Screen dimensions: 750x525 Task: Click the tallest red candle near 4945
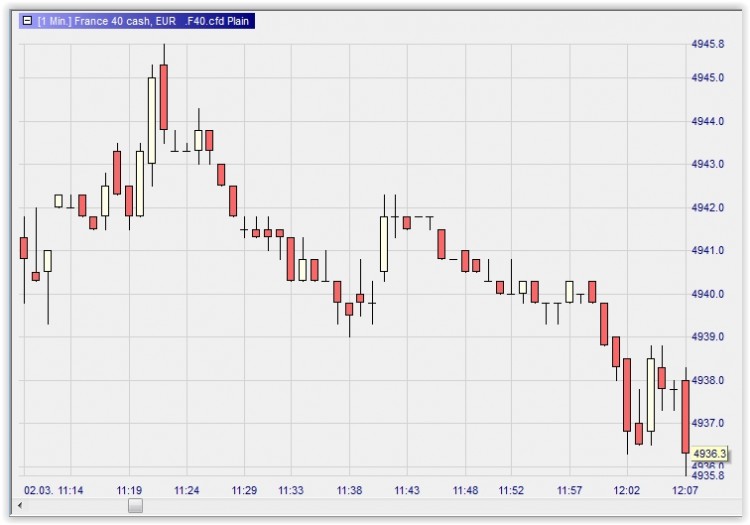click(x=164, y=97)
